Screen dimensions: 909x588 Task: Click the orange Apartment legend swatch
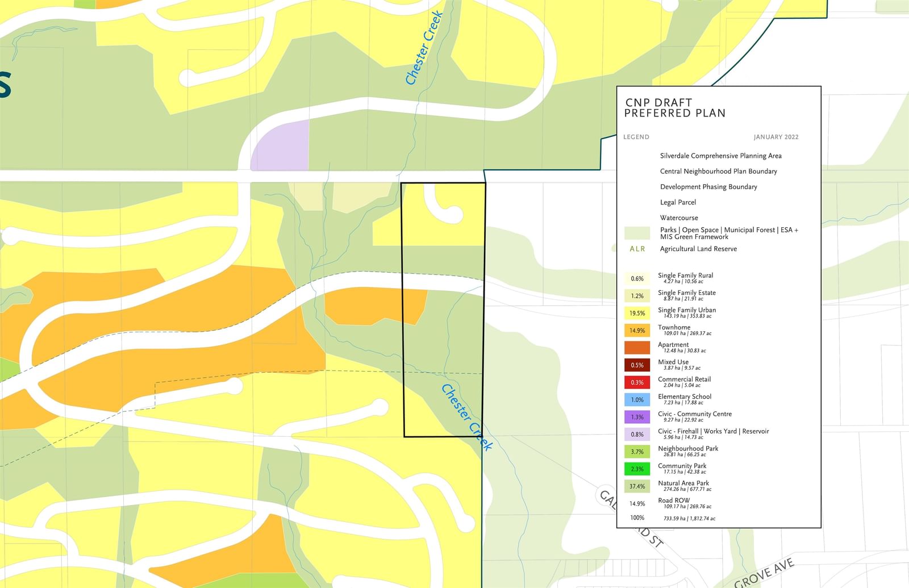[x=637, y=348]
